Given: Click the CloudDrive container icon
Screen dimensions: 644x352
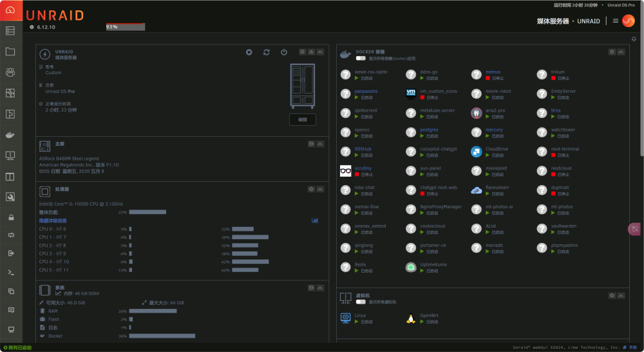Looking at the screenshot, I should [477, 152].
